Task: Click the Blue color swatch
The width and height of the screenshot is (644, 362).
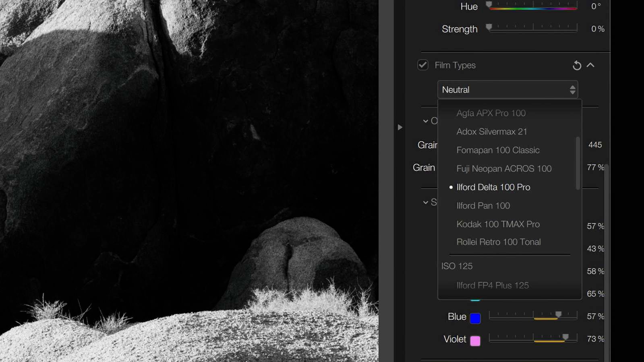Action: click(x=475, y=318)
